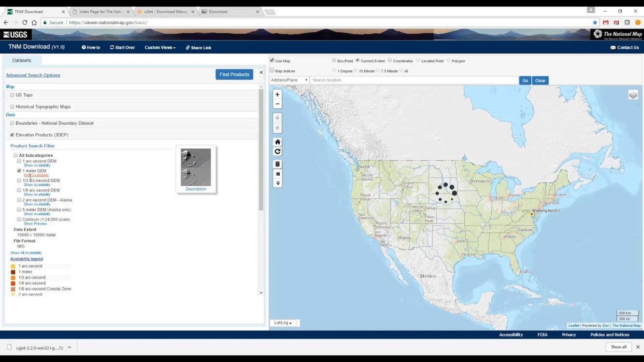Viewport: 644px width, 362px height.
Task: Select the Datasets tab
Action: pos(22,60)
